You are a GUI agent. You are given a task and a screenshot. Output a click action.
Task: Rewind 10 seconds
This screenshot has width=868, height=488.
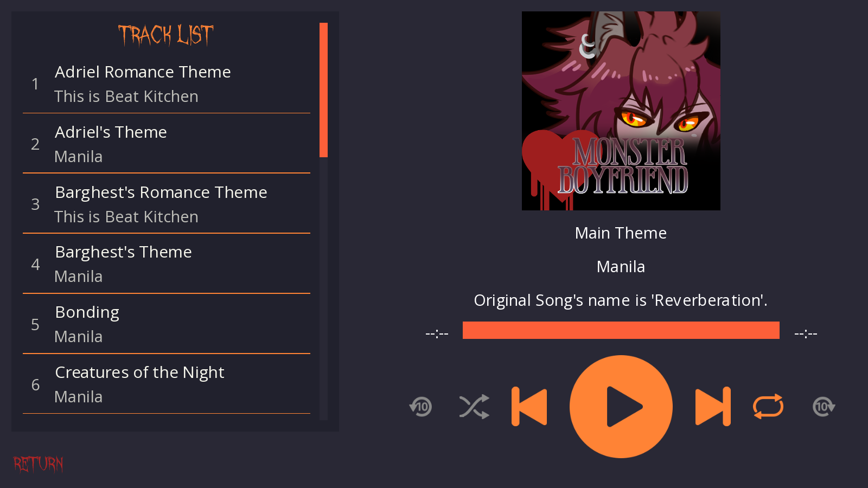(420, 407)
